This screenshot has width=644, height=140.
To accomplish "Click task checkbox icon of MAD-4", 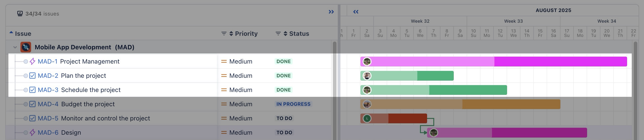I will [32, 104].
